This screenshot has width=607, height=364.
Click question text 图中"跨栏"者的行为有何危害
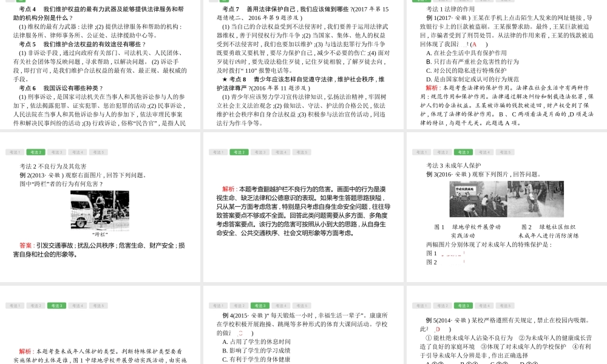coord(61,184)
